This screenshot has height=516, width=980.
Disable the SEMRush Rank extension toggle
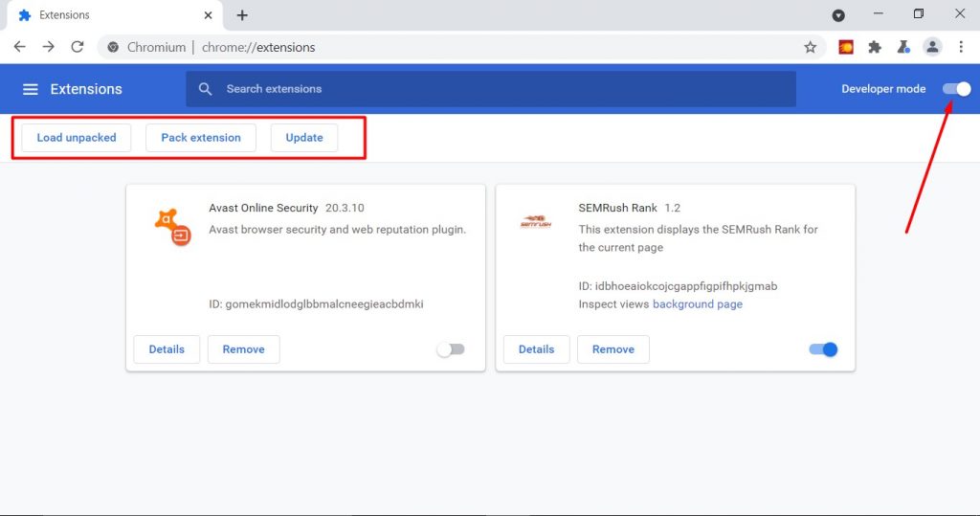pos(823,349)
